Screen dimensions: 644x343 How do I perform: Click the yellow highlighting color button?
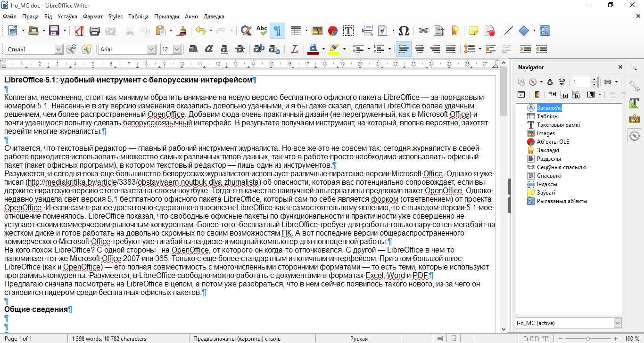[x=333, y=49]
